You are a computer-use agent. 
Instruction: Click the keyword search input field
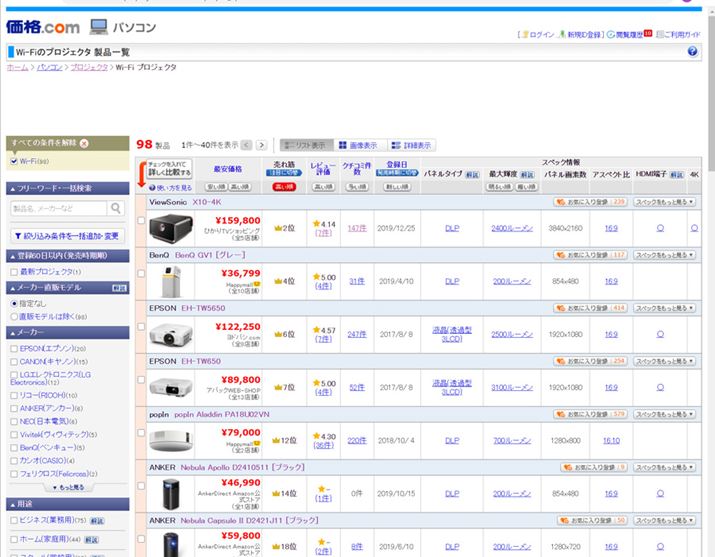[58, 209]
